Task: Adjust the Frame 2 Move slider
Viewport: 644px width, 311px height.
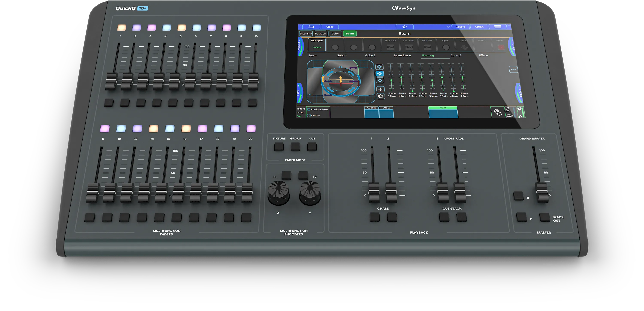Action: click(x=412, y=77)
